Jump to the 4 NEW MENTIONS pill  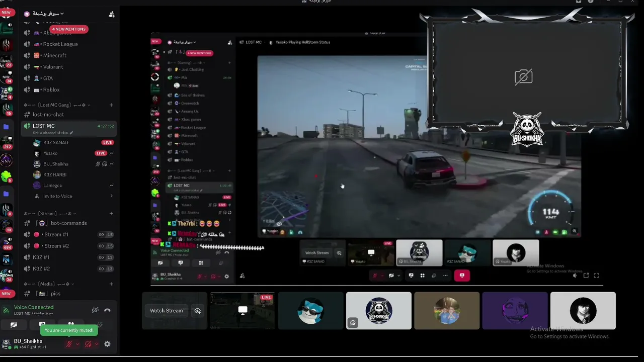tap(68, 29)
